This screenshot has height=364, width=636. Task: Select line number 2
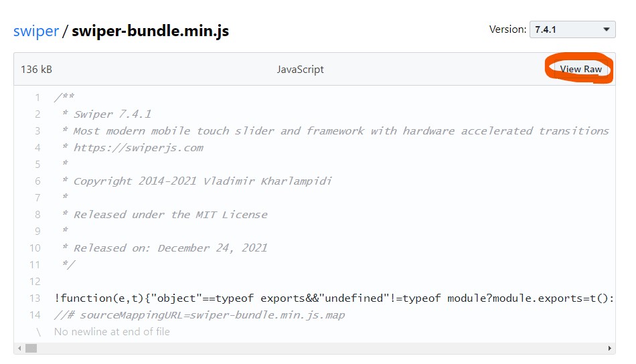point(37,114)
